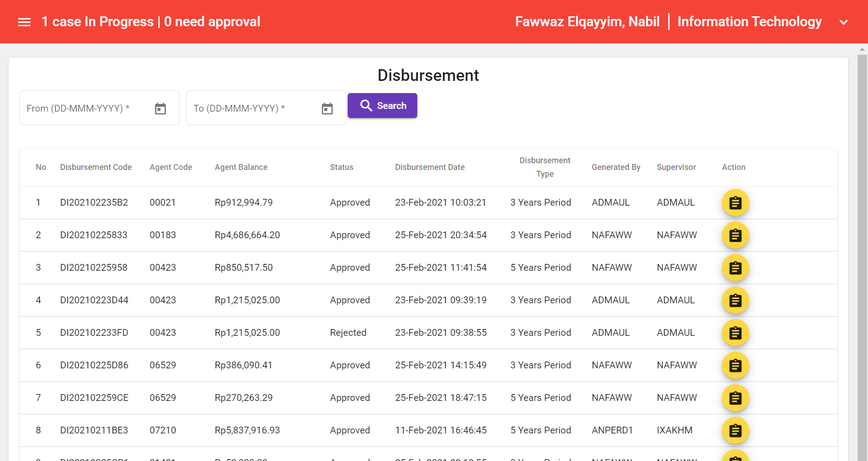868x461 pixels.
Task: Sort by the Status column header
Action: click(x=341, y=167)
